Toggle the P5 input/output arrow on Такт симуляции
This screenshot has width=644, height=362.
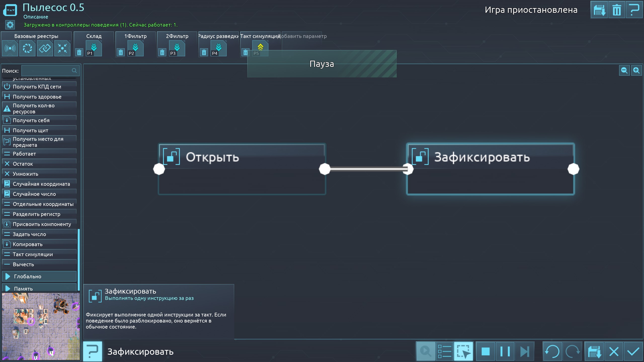pyautogui.click(x=260, y=47)
